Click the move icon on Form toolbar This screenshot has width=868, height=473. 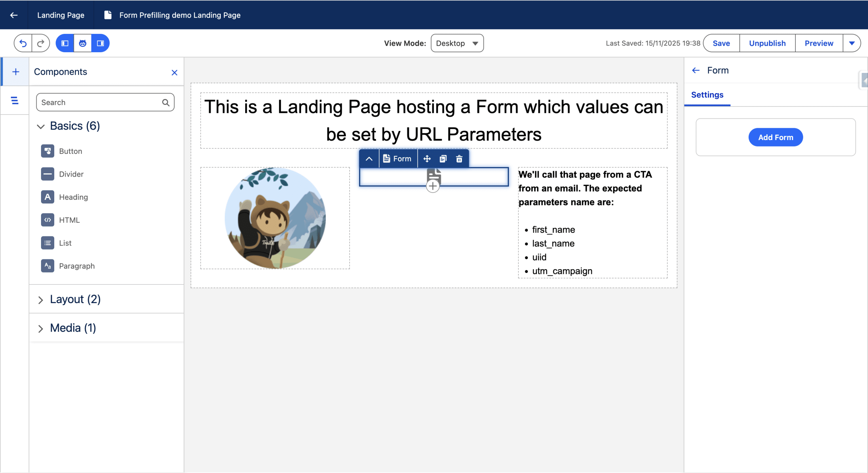(427, 159)
